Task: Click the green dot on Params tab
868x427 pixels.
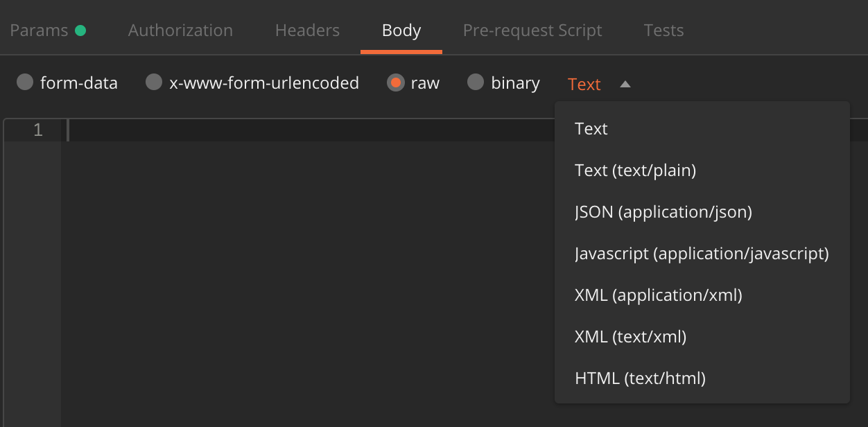Action: pos(80,31)
